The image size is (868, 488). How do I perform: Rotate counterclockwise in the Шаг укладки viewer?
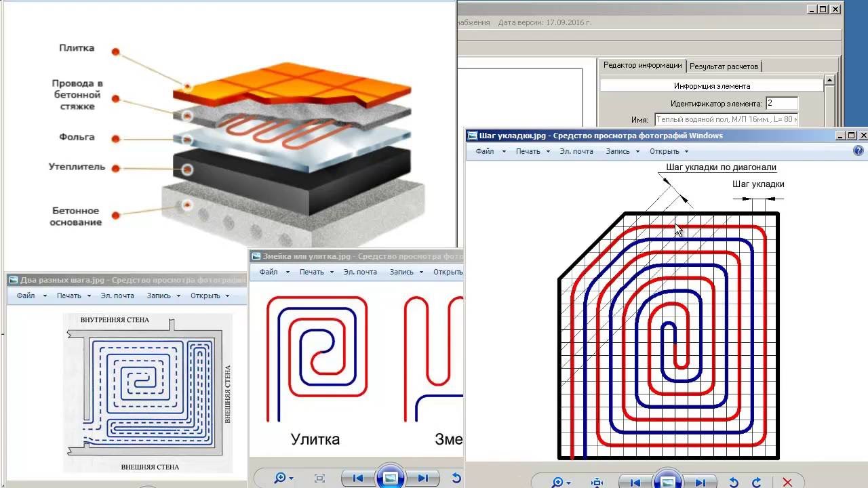pos(734,482)
